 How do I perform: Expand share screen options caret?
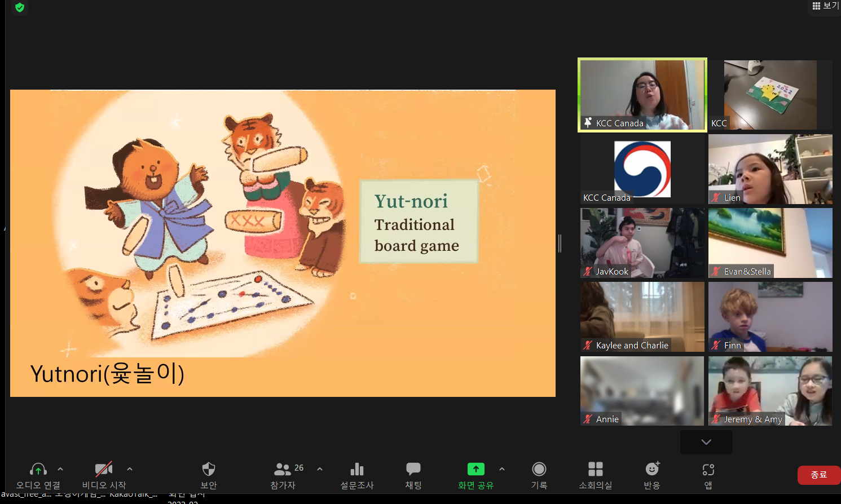point(502,469)
